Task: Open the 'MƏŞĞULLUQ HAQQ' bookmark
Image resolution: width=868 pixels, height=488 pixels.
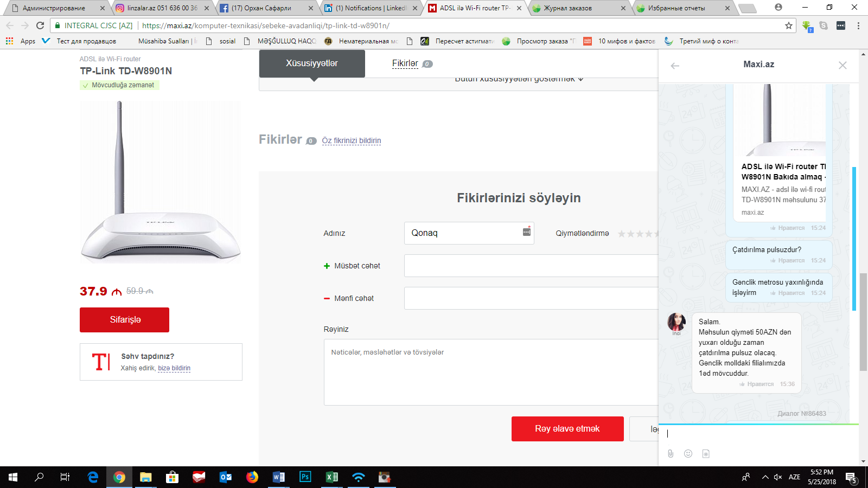Action: pos(280,41)
